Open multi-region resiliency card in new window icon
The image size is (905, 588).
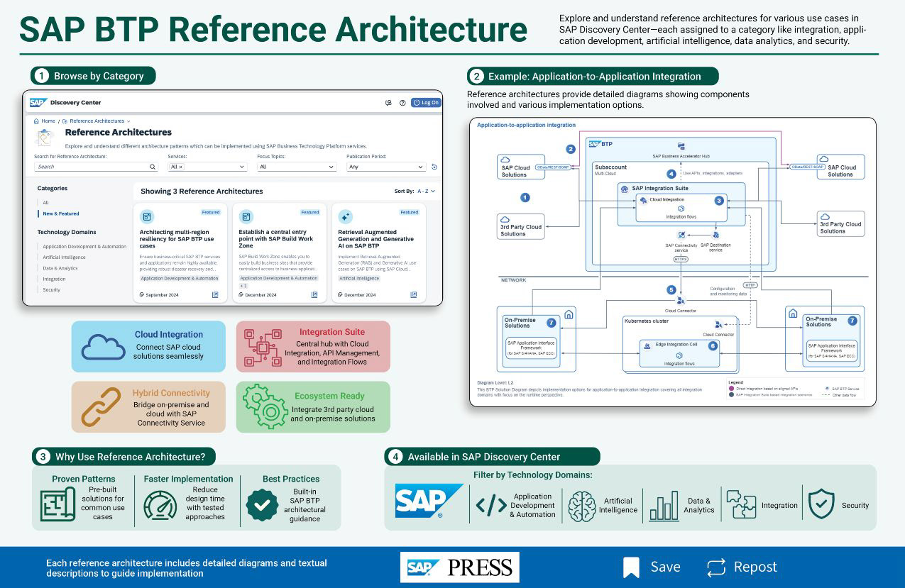coord(215,294)
